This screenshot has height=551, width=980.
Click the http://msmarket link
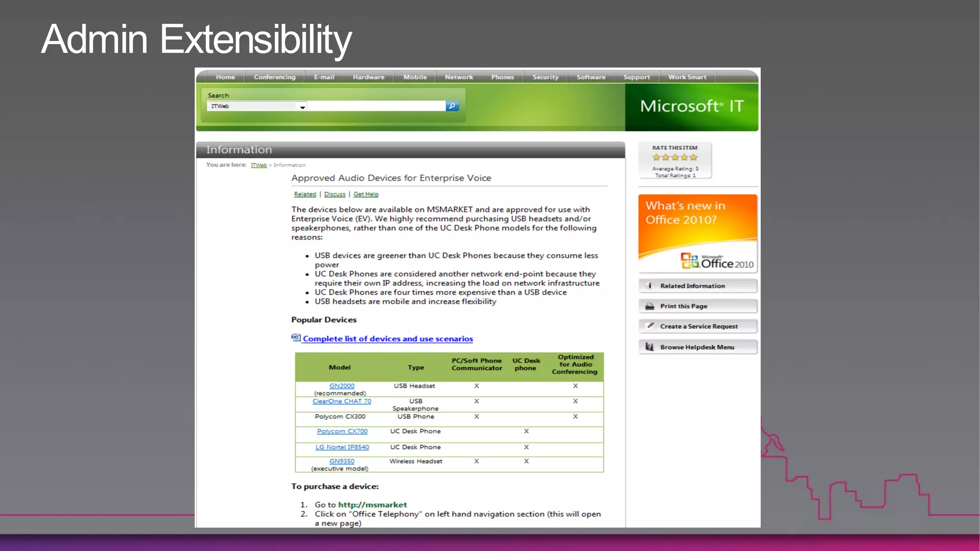(372, 505)
